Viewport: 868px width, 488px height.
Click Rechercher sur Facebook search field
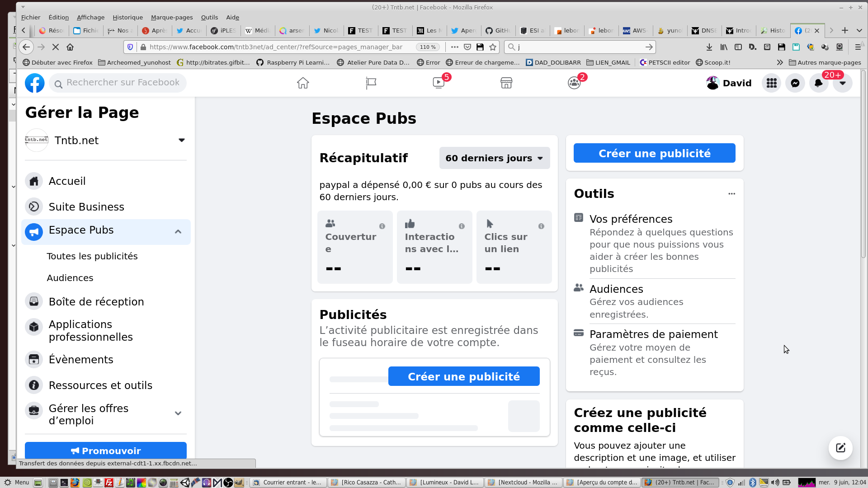click(x=122, y=83)
